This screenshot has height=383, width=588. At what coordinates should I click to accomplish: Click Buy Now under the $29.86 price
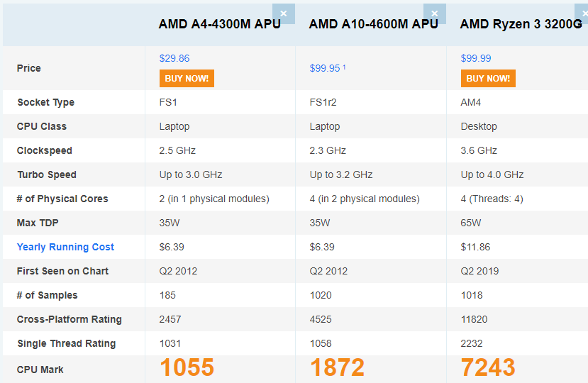tap(187, 79)
